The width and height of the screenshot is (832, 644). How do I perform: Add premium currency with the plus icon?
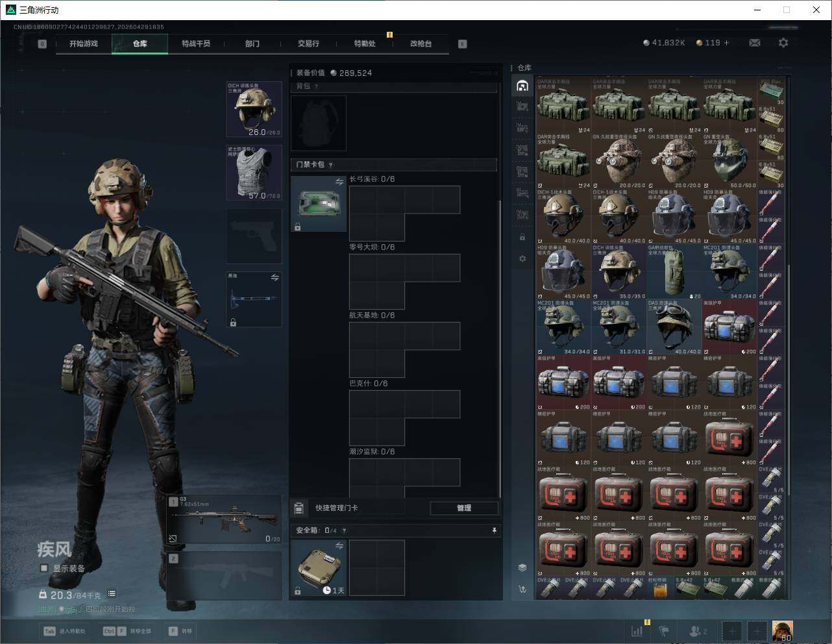[727, 43]
